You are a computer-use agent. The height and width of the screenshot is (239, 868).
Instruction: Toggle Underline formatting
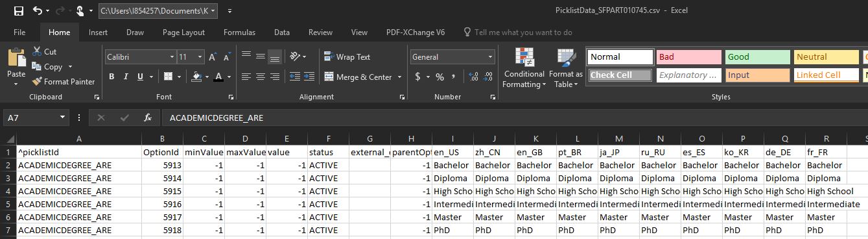tap(139, 77)
